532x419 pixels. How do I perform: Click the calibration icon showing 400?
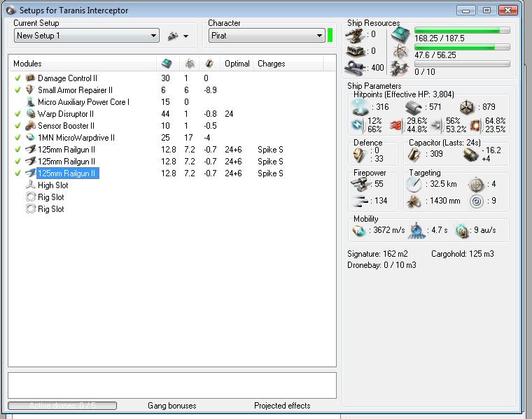[x=354, y=67]
